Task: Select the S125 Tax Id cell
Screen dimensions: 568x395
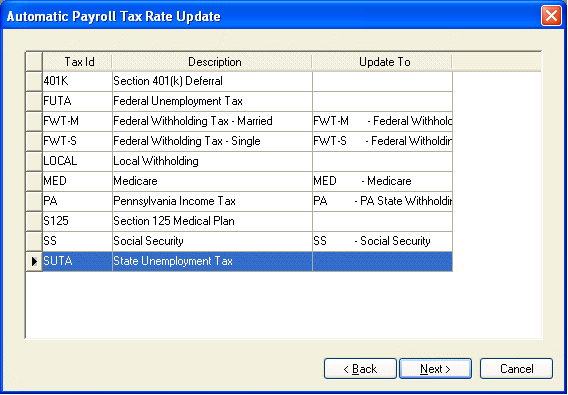Action: click(78, 221)
